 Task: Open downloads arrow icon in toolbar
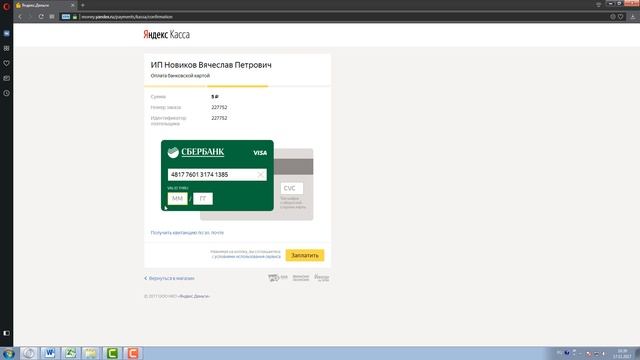click(633, 17)
